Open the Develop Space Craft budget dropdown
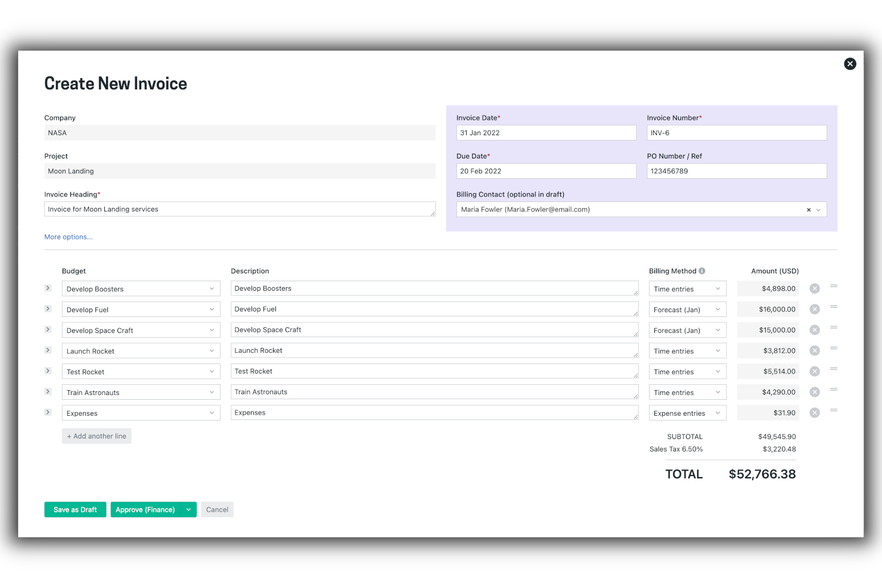Image resolution: width=882 pixels, height=588 pixels. (x=141, y=330)
